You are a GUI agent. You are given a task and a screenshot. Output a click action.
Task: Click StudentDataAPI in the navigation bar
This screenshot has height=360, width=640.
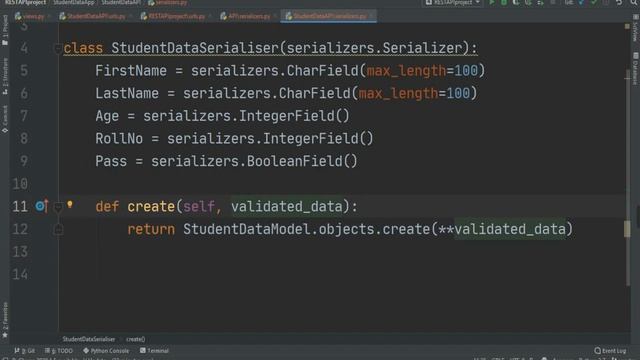click(x=121, y=2)
